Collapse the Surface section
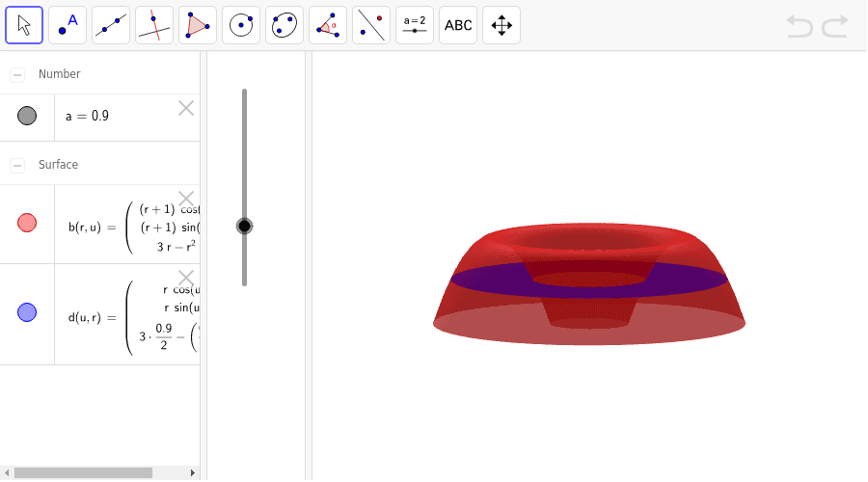 [x=17, y=165]
